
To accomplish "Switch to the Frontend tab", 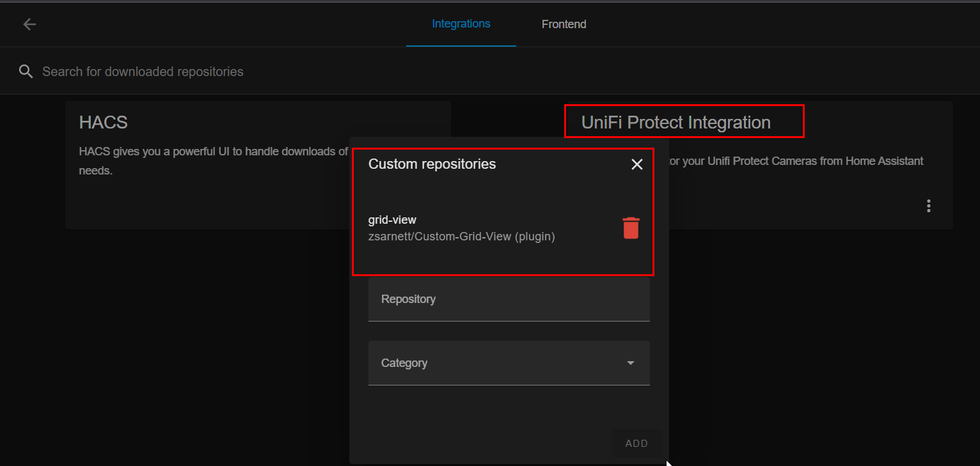I will (564, 24).
